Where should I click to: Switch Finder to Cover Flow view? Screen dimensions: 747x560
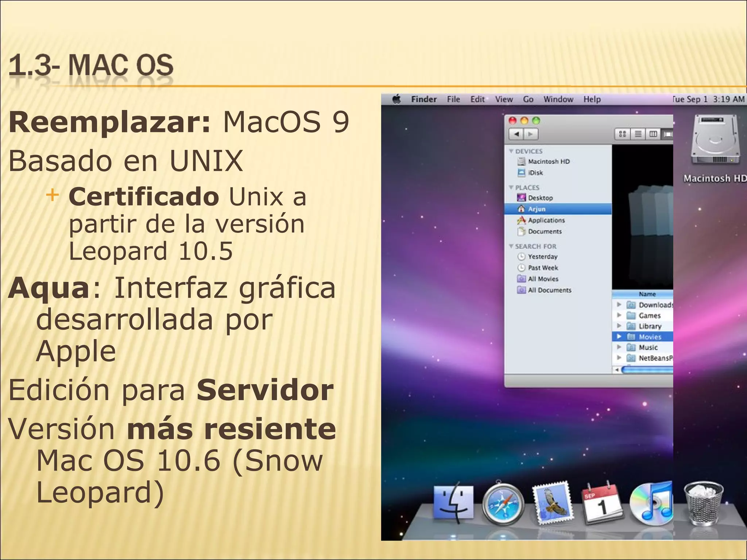(667, 134)
